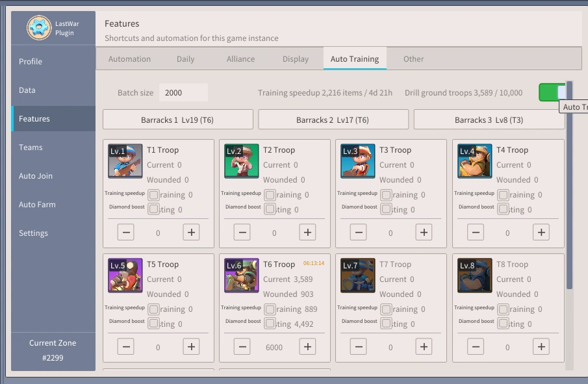588x384 pixels.
Task: Click the vertical scrollbar thumb
Action: pyautogui.click(x=569, y=185)
